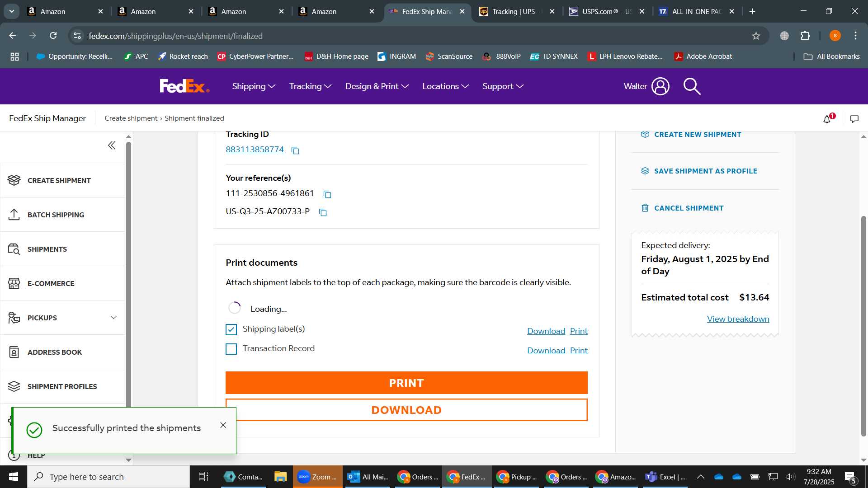The height and width of the screenshot is (488, 868).
Task: Switch to the Tracking | UPS tab
Action: coord(516,11)
